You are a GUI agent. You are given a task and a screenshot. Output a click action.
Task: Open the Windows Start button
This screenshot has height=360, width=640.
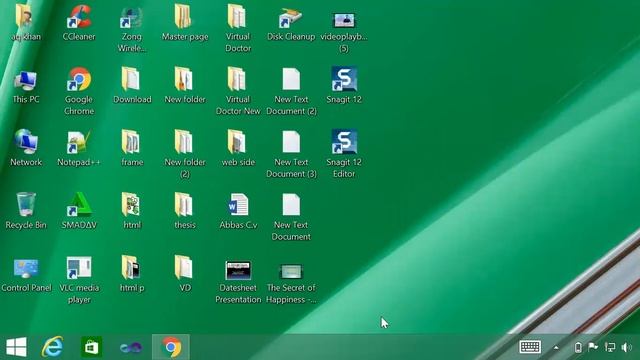tap(16, 347)
